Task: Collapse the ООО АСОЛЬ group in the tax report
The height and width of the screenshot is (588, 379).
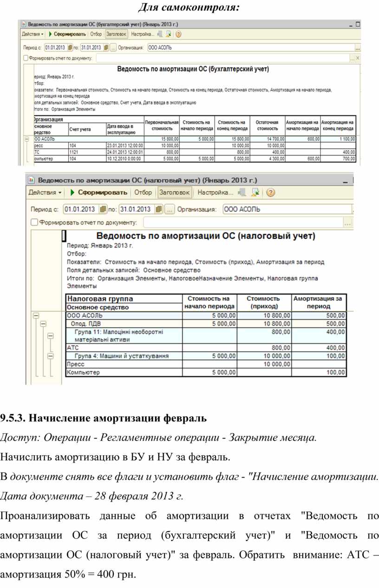Action: coord(35,316)
